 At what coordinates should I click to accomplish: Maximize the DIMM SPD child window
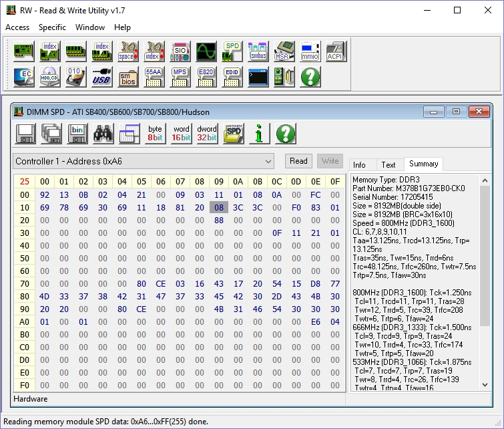point(456,112)
